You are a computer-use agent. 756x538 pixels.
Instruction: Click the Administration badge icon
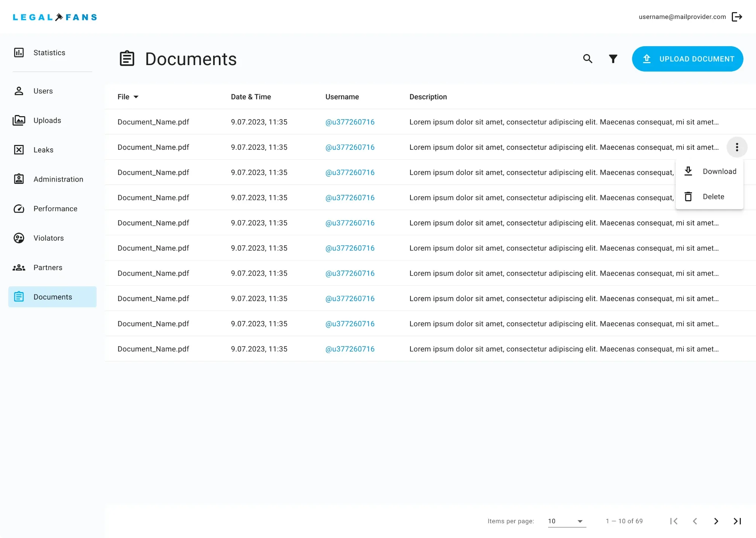[19, 179]
